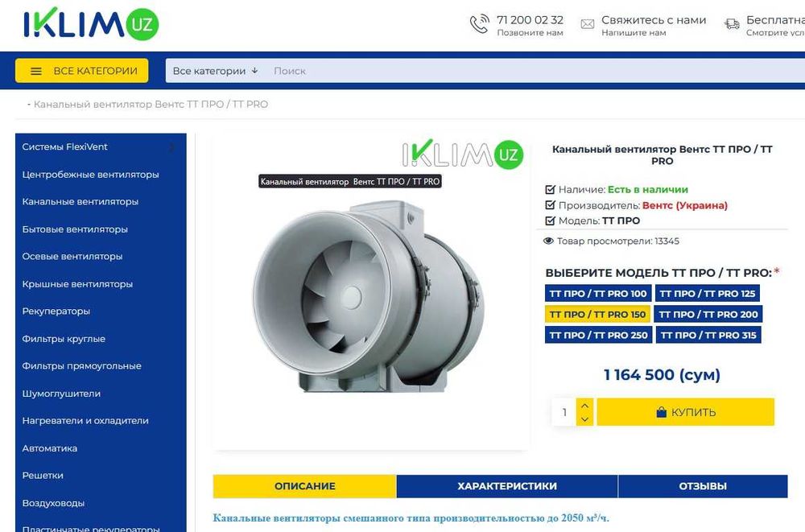805x532 pixels.
Task: Click the checkmark icon beside Производитель
Action: point(550,205)
